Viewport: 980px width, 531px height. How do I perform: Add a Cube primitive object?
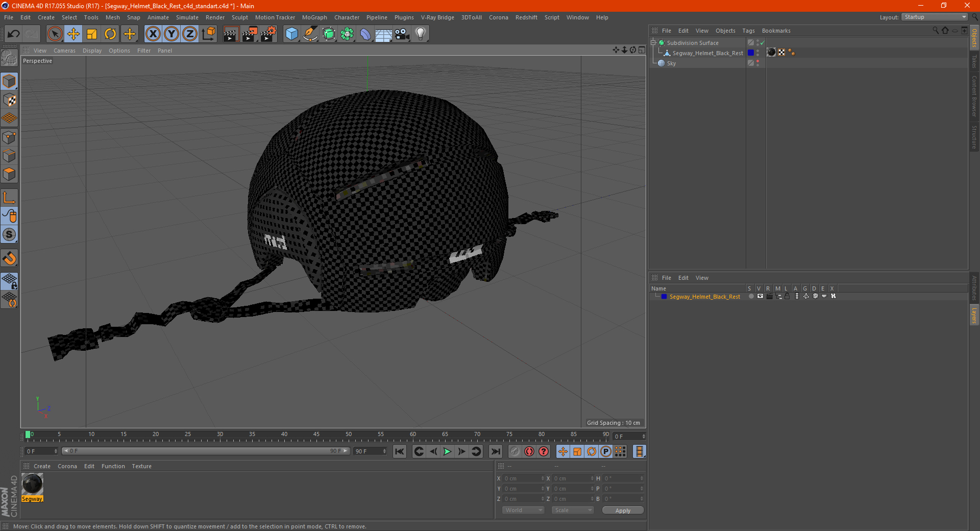[x=291, y=34]
